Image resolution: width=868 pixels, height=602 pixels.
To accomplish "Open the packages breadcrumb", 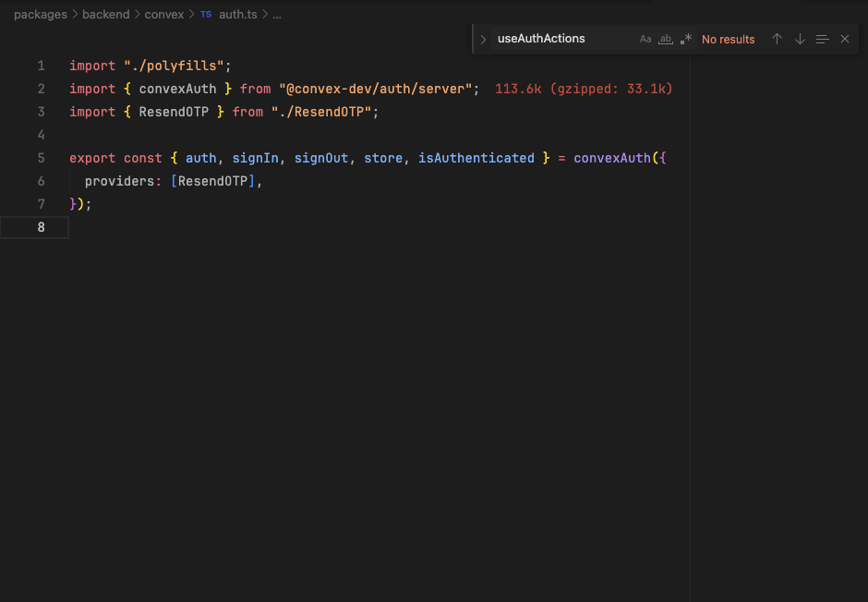I will (41, 15).
